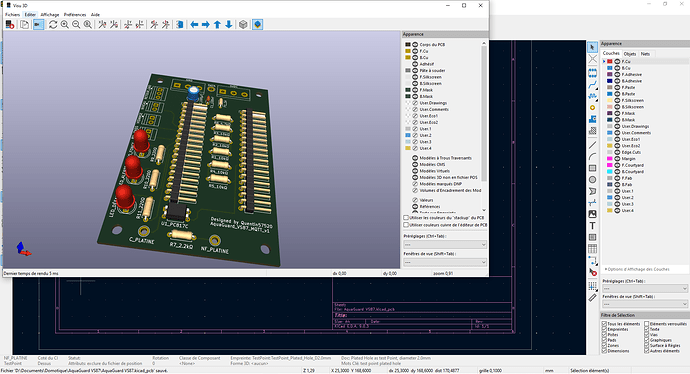The height and width of the screenshot is (374, 690).
Task: Pick the draw circle tool
Action: (592, 180)
